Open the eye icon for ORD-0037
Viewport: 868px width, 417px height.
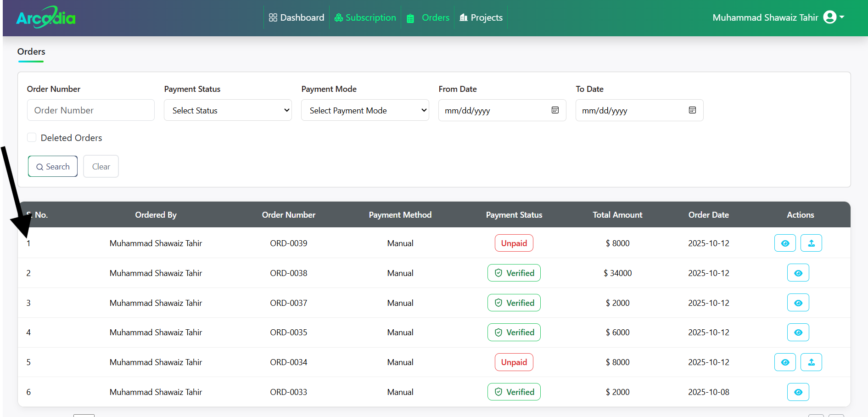coord(798,303)
